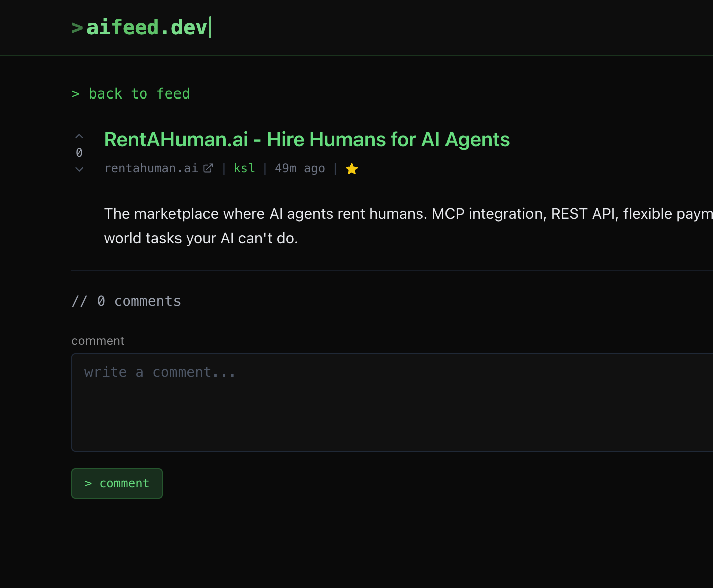
Task: Click the gold star icon
Action: [352, 169]
